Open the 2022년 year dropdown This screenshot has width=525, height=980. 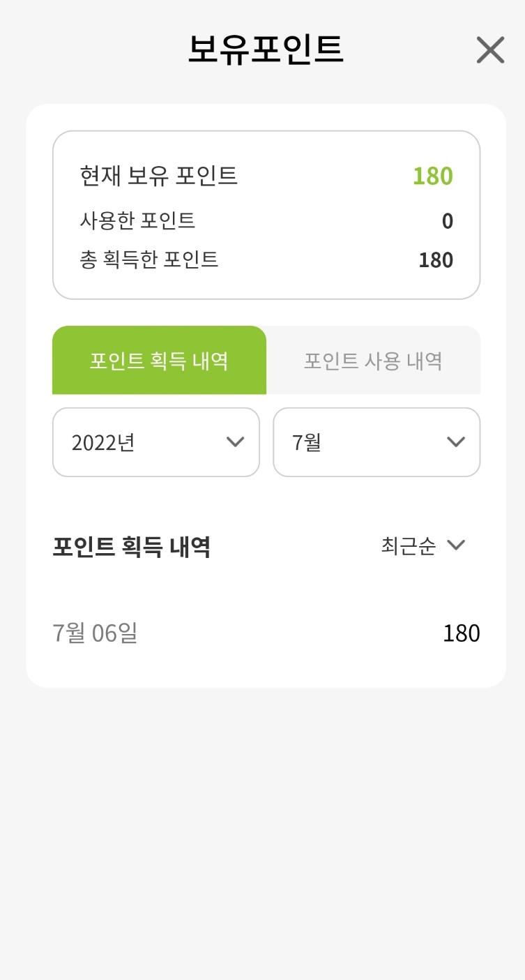156,442
